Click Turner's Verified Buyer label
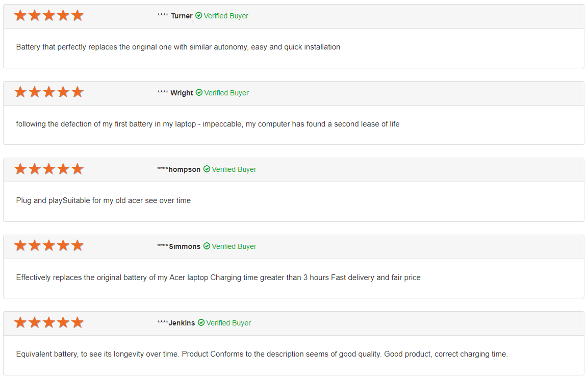 (226, 16)
